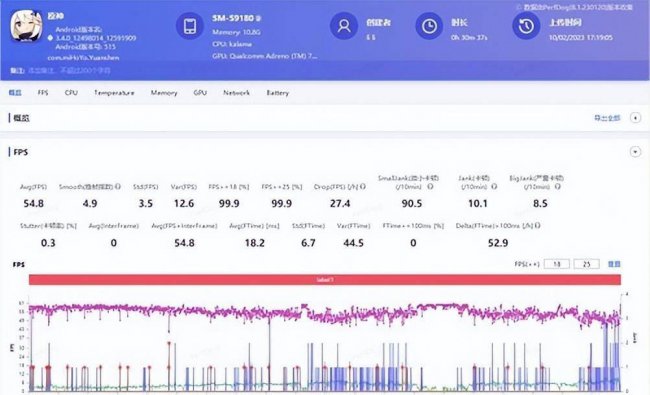Viewport: 650px width, 395px height.
Task: Click the remark edit text under 备注
Action: click(69, 70)
